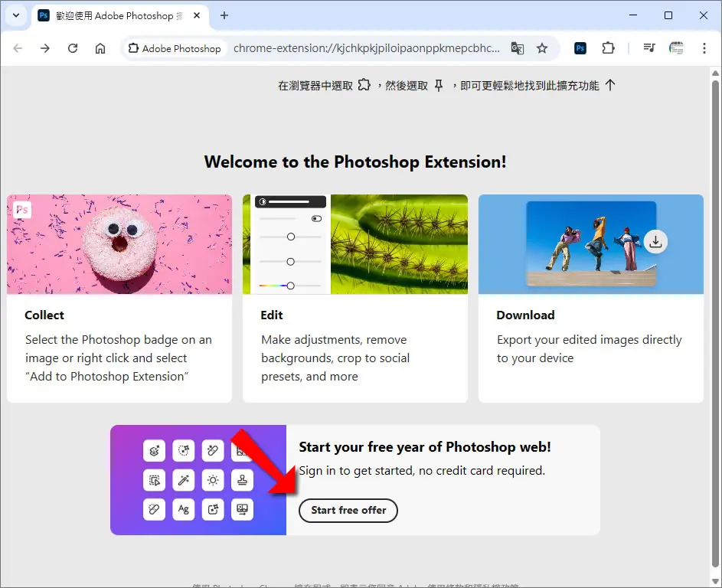Image resolution: width=722 pixels, height=588 pixels.
Task: Click the rainbow hue slider in Edit panel
Action: [x=290, y=286]
